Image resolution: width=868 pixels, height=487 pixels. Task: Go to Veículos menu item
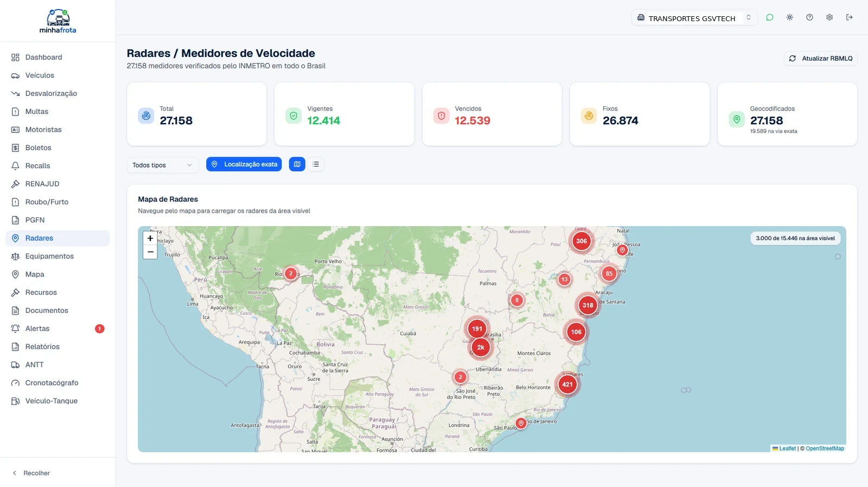(x=58, y=75)
